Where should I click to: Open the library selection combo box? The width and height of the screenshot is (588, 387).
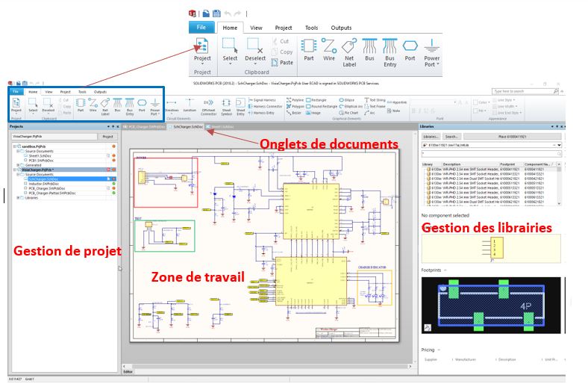pyautogui.click(x=492, y=145)
